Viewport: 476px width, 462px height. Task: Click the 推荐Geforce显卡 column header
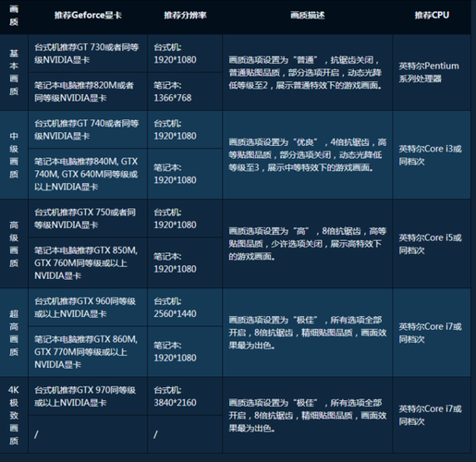(x=88, y=16)
